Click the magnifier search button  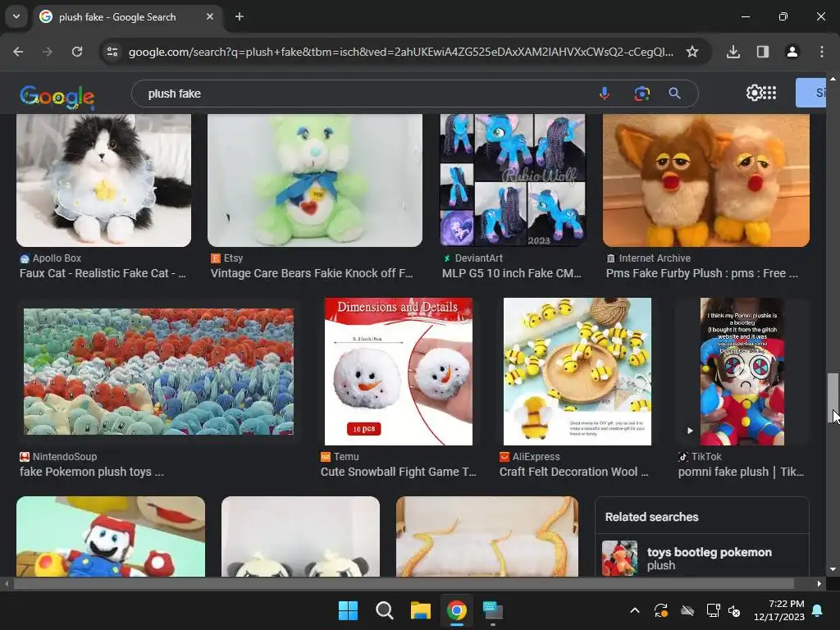[x=675, y=94]
